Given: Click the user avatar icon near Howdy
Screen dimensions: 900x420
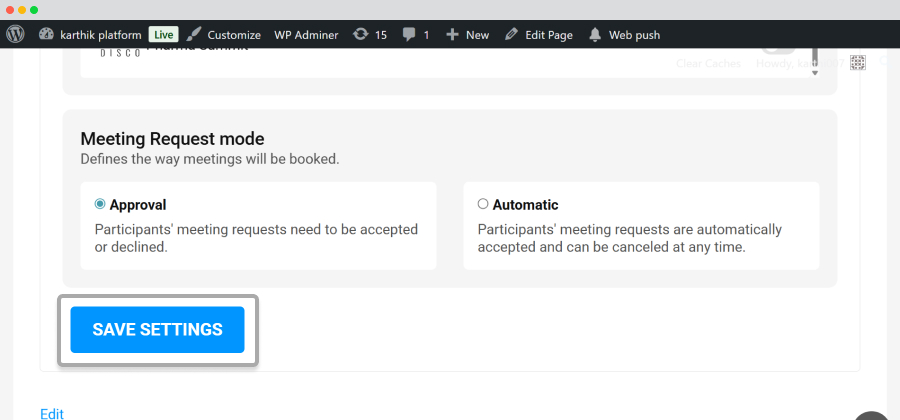Looking at the screenshot, I should point(858,63).
